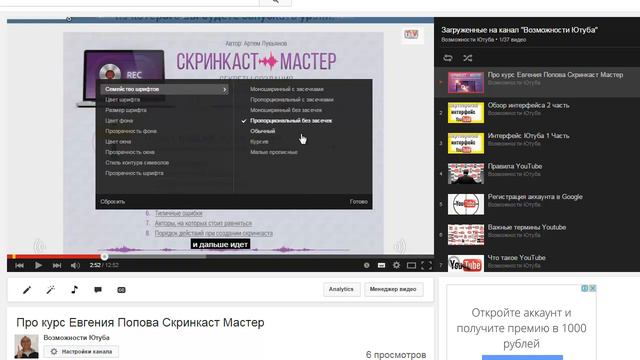
Task: Open Прозрачность фона option
Action: click(x=131, y=131)
